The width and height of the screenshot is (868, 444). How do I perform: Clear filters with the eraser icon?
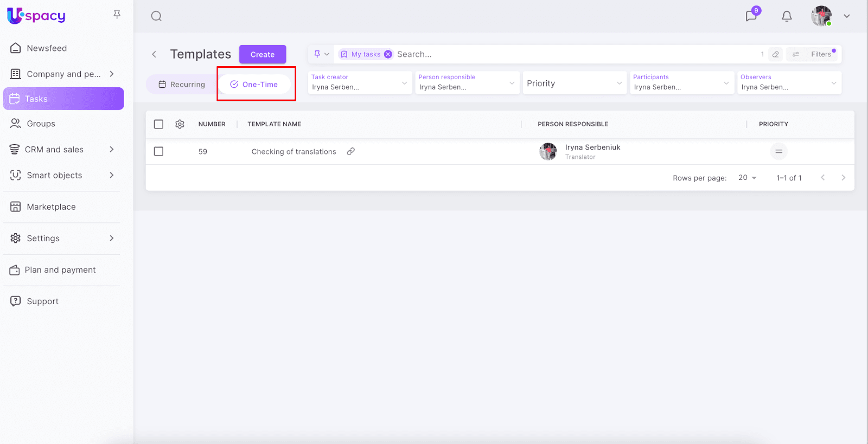[776, 54]
